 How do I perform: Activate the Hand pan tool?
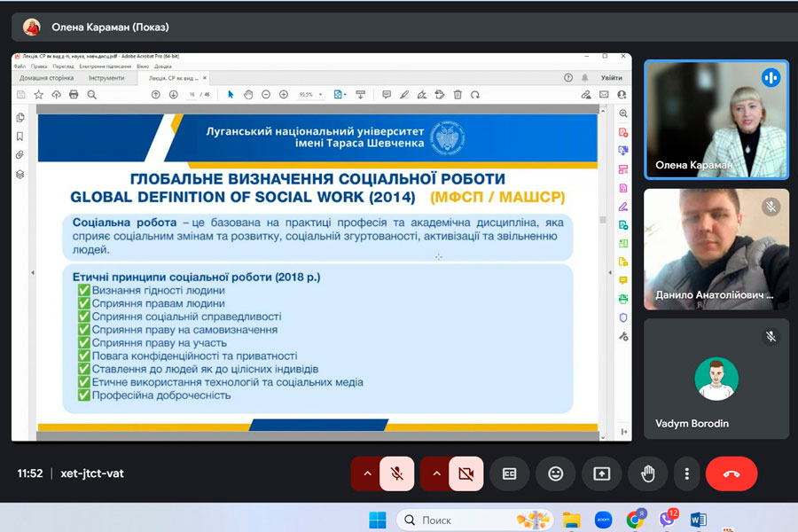(x=248, y=95)
